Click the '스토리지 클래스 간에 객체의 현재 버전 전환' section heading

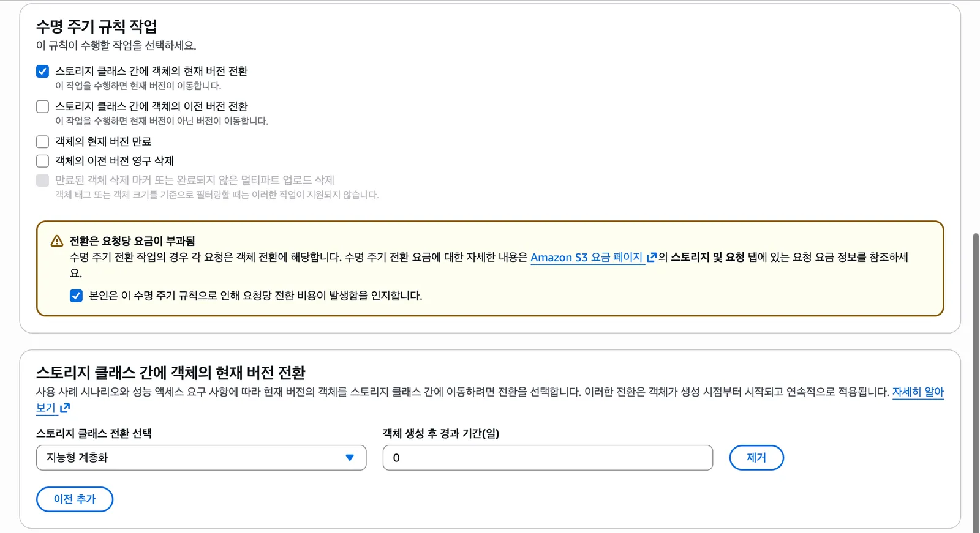coord(171,373)
